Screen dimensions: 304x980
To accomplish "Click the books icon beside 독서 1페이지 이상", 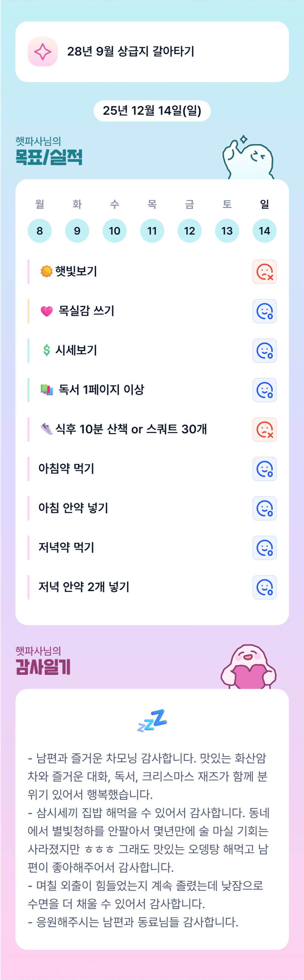I will (47, 390).
